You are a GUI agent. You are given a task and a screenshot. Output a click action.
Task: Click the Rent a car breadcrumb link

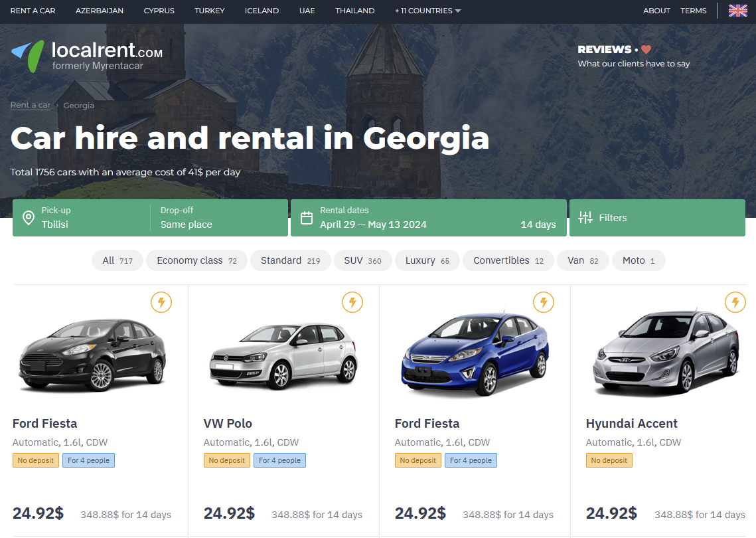(x=31, y=105)
